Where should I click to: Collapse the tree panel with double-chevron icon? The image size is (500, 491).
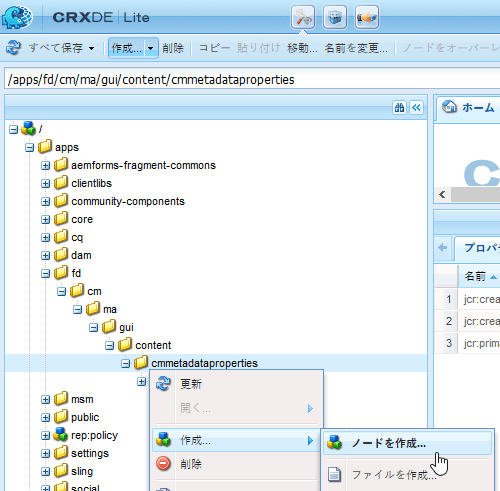pyautogui.click(x=416, y=108)
